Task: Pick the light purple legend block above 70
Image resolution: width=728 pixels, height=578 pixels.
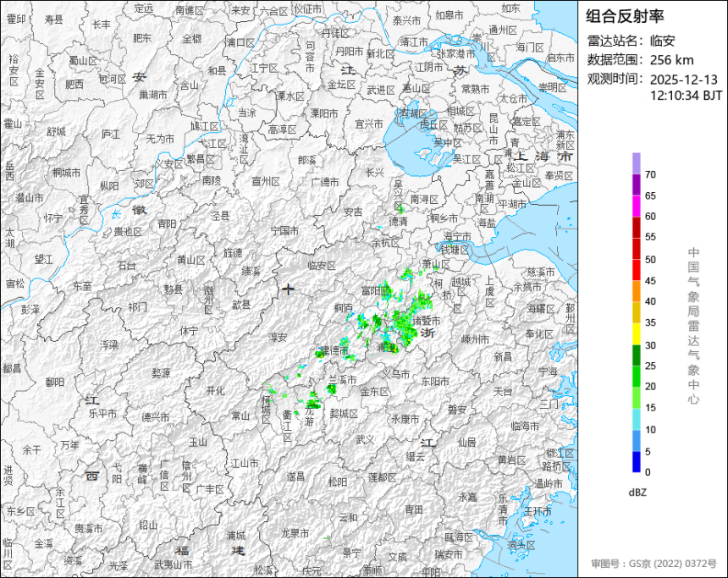Action: 636,163
